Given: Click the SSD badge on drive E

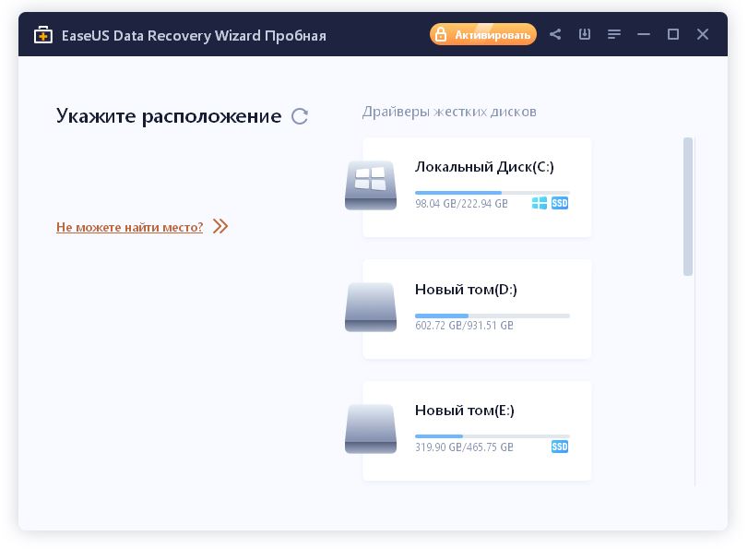Looking at the screenshot, I should [x=560, y=447].
